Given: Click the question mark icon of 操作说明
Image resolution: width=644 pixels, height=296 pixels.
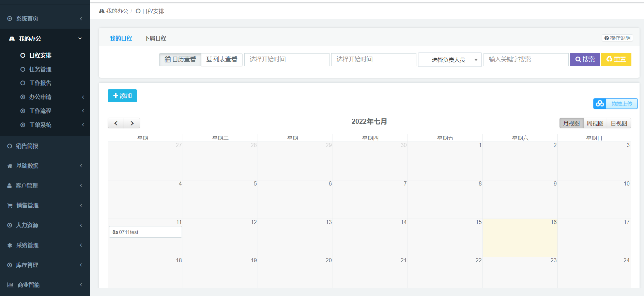Looking at the screenshot, I should [x=607, y=38].
